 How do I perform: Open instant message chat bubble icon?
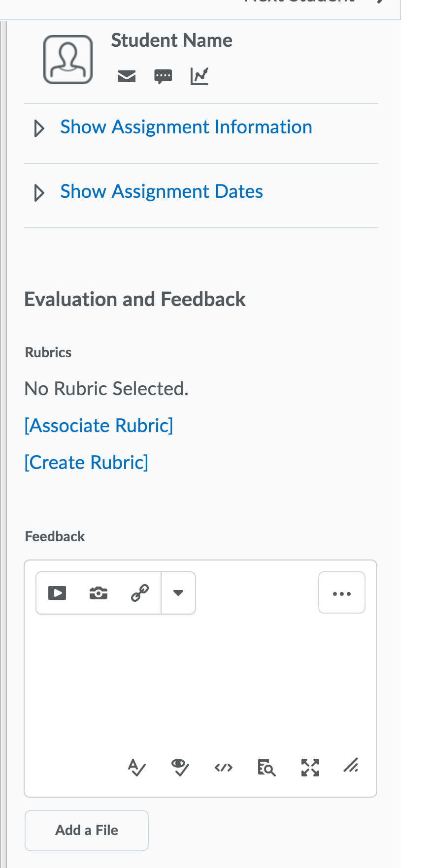click(163, 76)
